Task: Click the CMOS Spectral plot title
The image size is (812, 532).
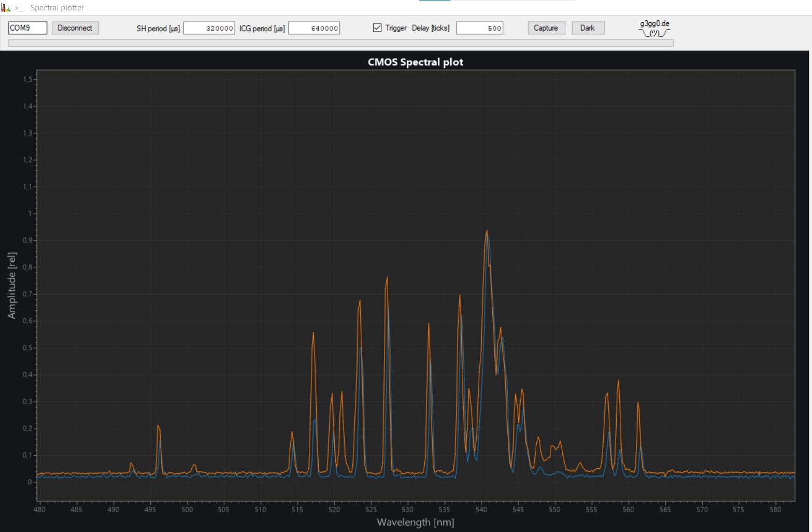Action: (415, 62)
